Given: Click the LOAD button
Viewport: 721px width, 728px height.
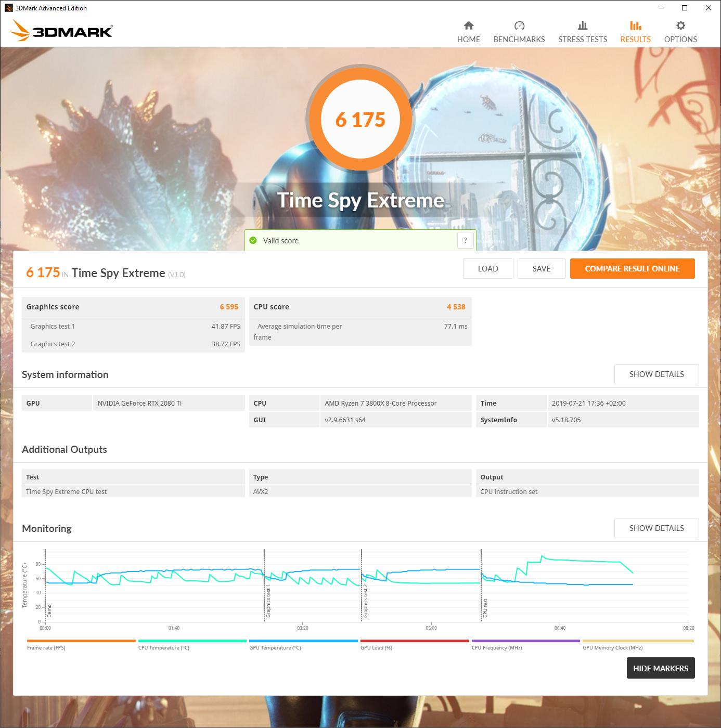Looking at the screenshot, I should coord(488,268).
